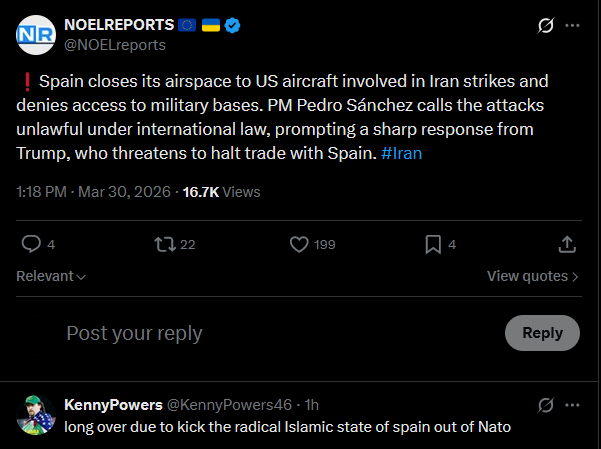This screenshot has width=601, height=449.
Task: Click the #Iran hashtag
Action: click(x=402, y=153)
